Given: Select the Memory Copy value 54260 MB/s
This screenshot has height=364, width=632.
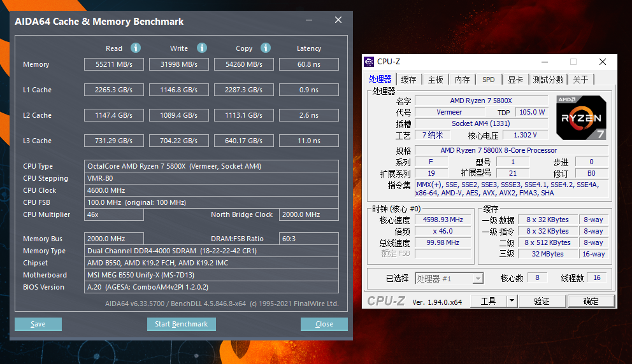Looking at the screenshot, I should (x=244, y=64).
